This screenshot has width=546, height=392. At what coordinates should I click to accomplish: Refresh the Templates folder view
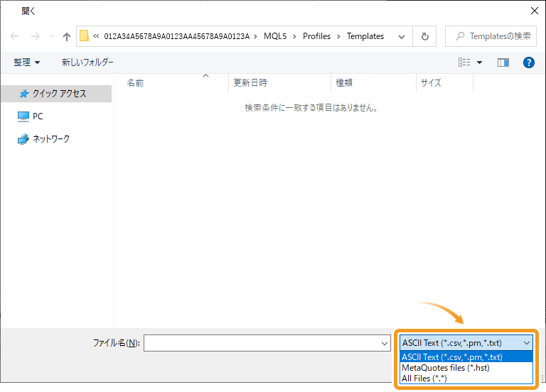425,36
